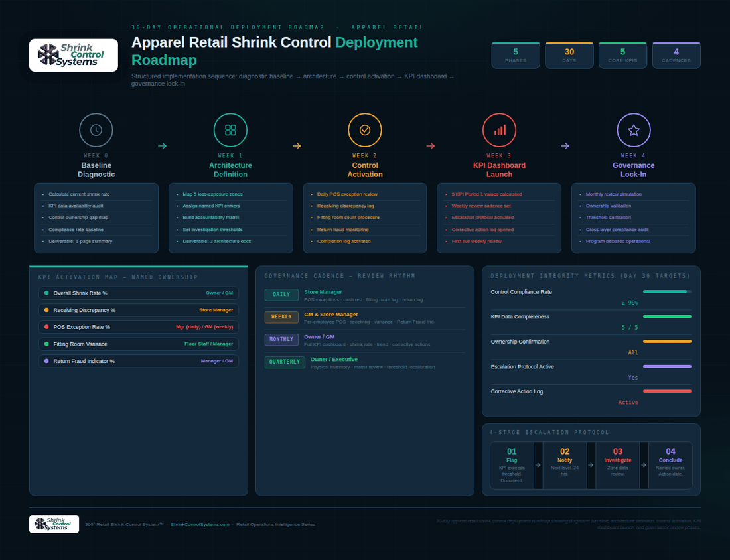Image resolution: width=730 pixels, height=560 pixels.
Task: Click the purple arrow after KPI Dashboard Launch
Action: 565,146
